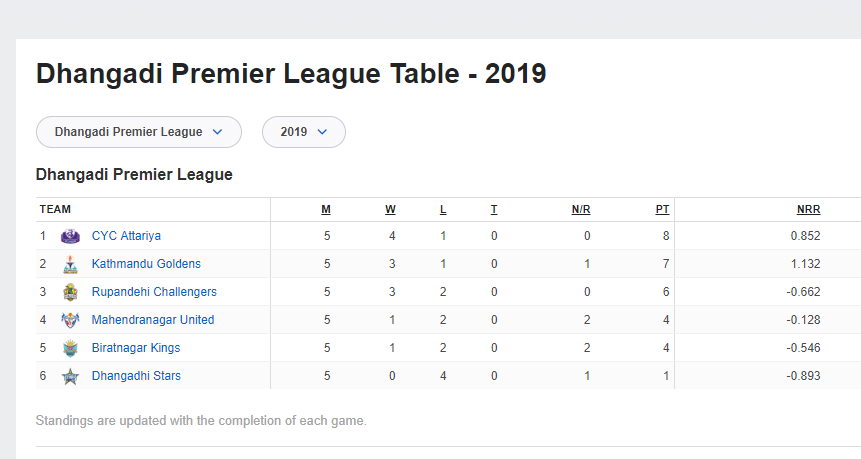Click the N/R column header
The image size is (861, 459).
click(x=581, y=210)
